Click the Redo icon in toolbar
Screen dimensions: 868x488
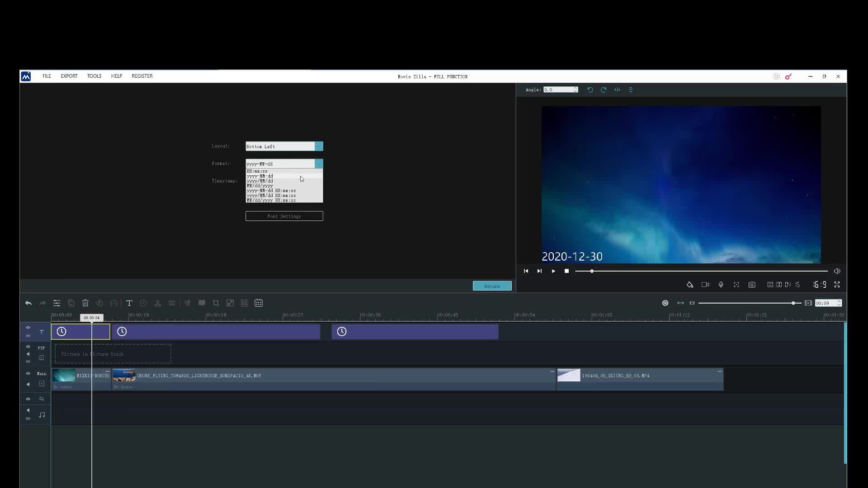click(x=42, y=303)
